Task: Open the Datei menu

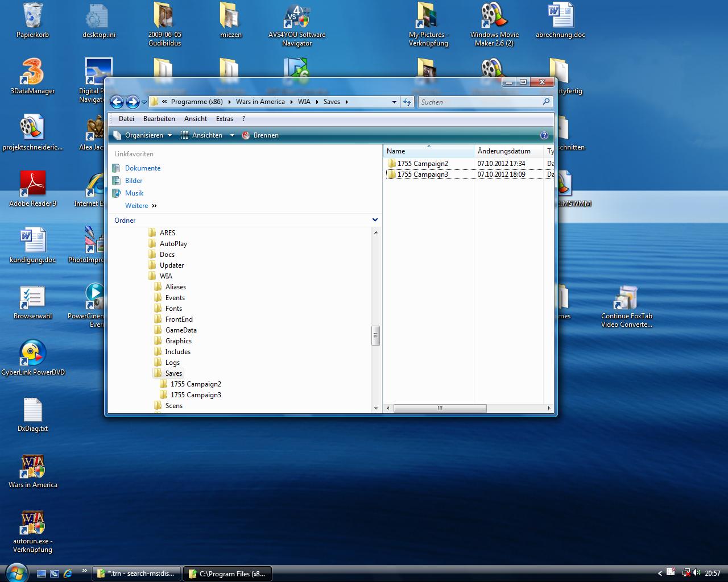Action: click(x=126, y=119)
